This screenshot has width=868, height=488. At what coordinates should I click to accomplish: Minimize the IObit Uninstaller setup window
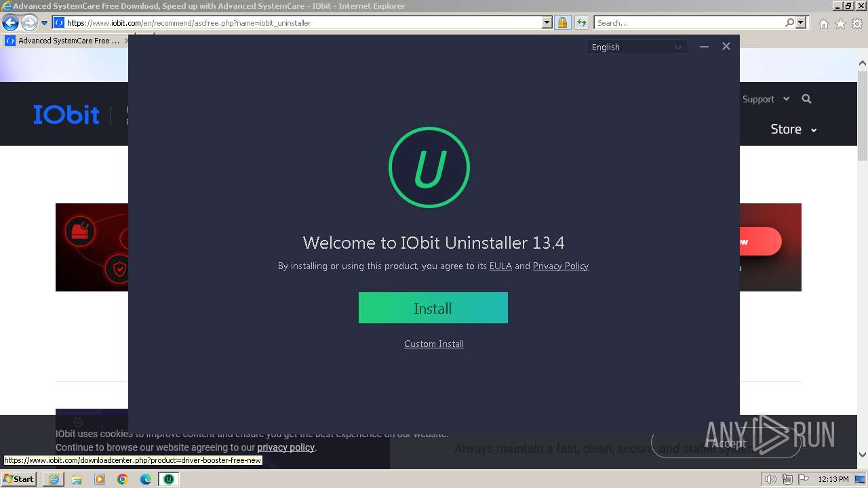[x=704, y=46]
